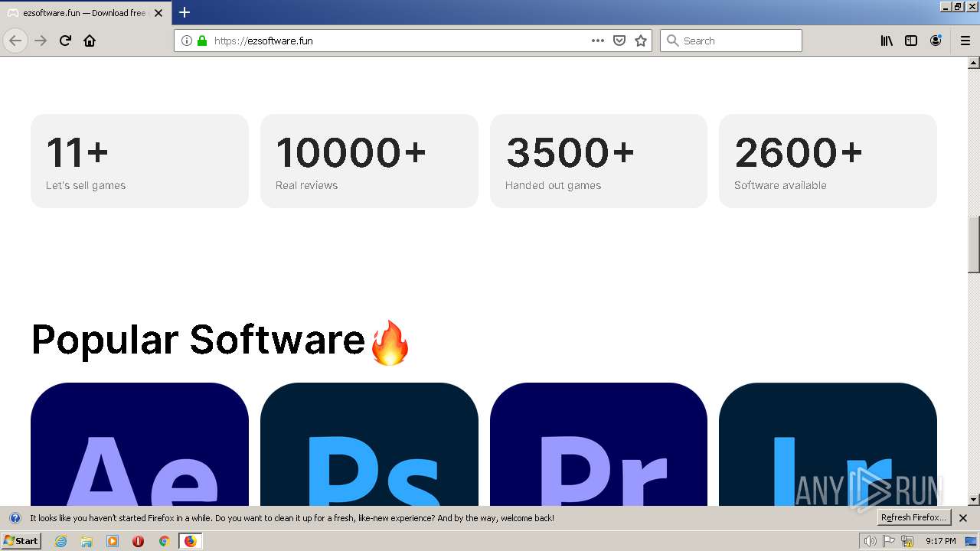Open the Windows Start menu
This screenshot has width=980, height=551.
coord(21,541)
